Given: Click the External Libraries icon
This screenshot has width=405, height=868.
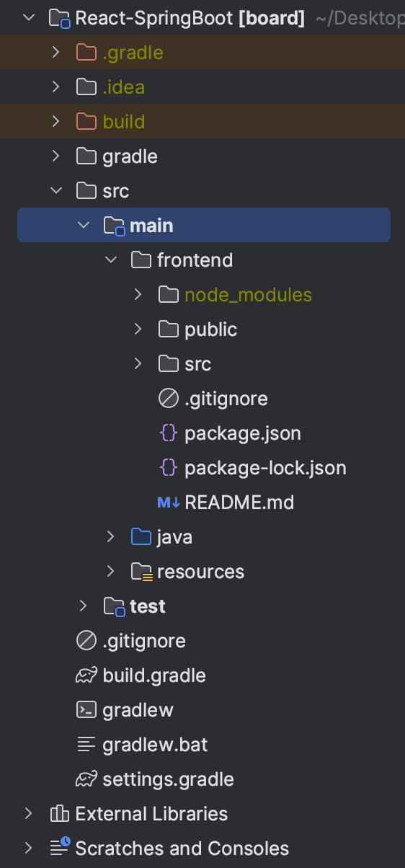Looking at the screenshot, I should (59, 814).
